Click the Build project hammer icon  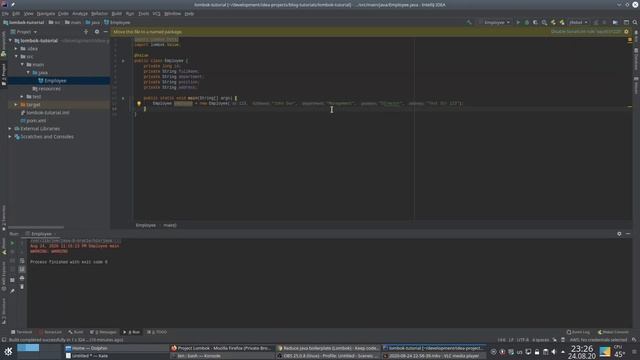click(x=469, y=22)
